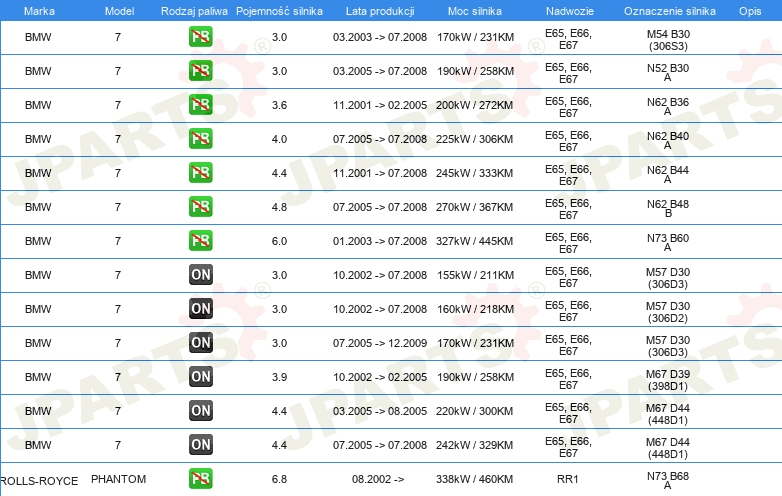Click engine capacity 6.0
This screenshot has width=782, height=496.
[279, 241]
